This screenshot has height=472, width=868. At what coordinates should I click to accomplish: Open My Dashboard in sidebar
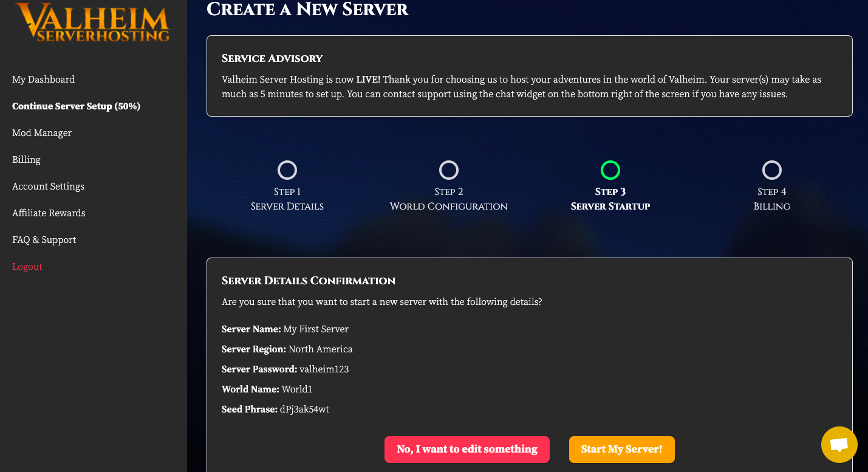pos(43,80)
